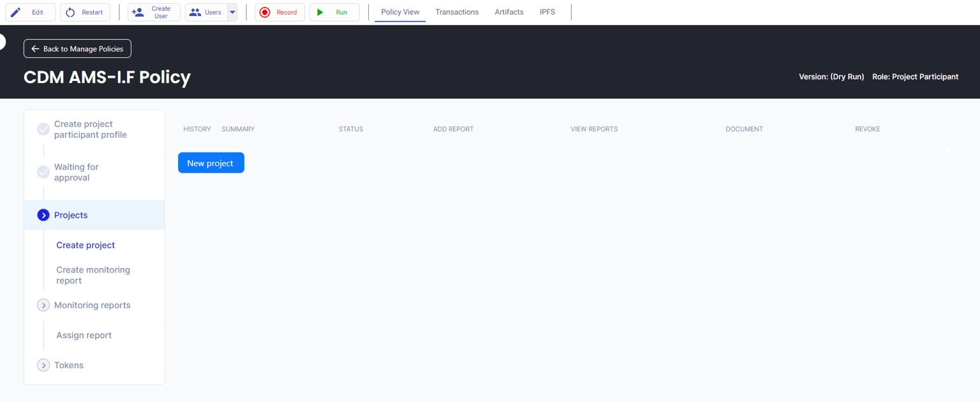
Task: Select Assign report in sidebar
Action: click(84, 336)
